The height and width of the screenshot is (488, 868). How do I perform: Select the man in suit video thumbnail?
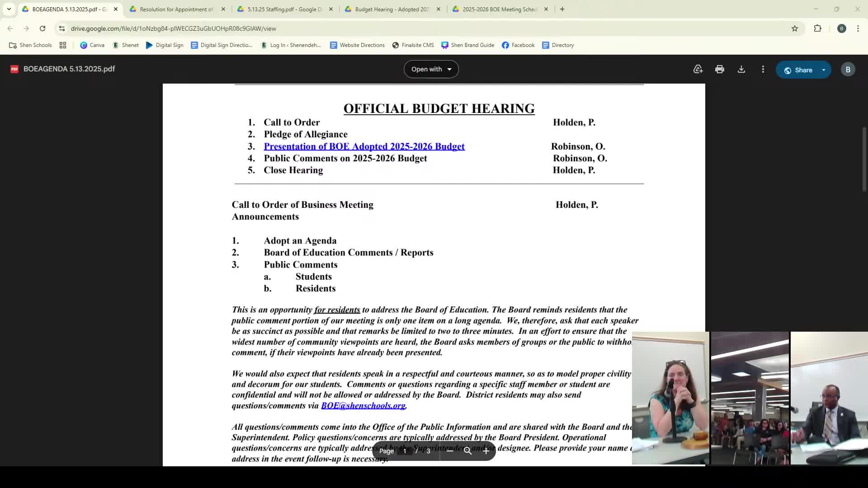click(x=829, y=398)
